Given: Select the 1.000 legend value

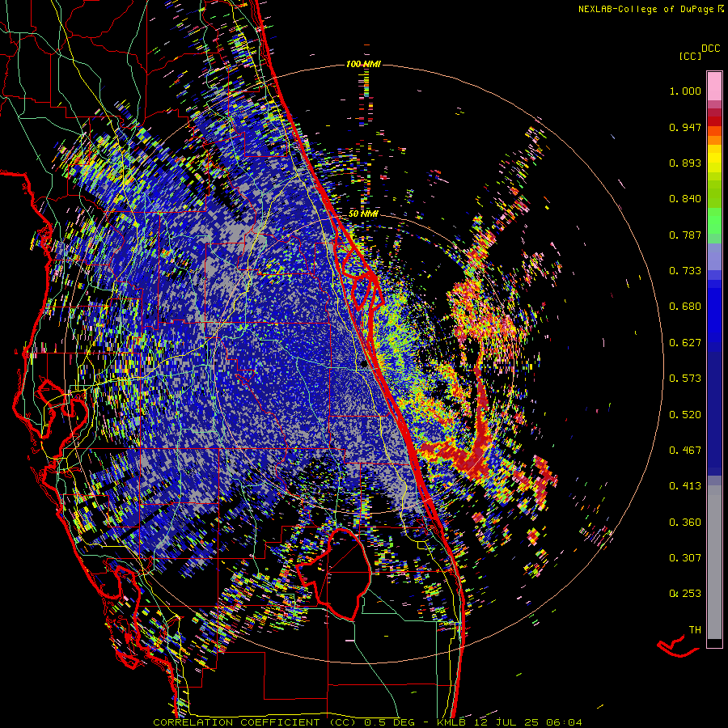Looking at the screenshot, I should [685, 91].
